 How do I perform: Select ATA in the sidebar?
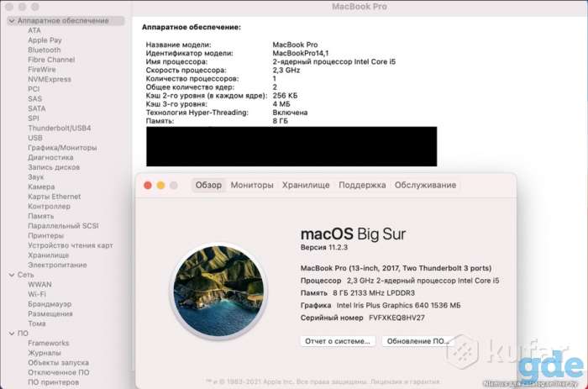[34, 31]
